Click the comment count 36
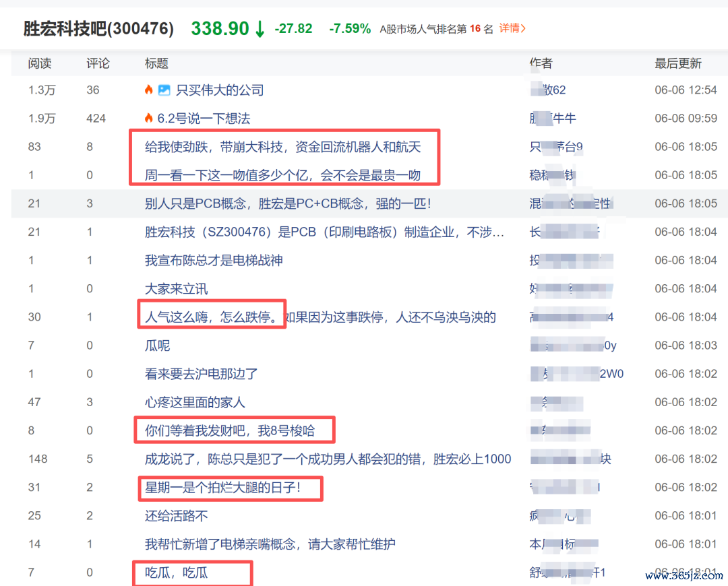The height and width of the screenshot is (586, 728). tap(93, 90)
